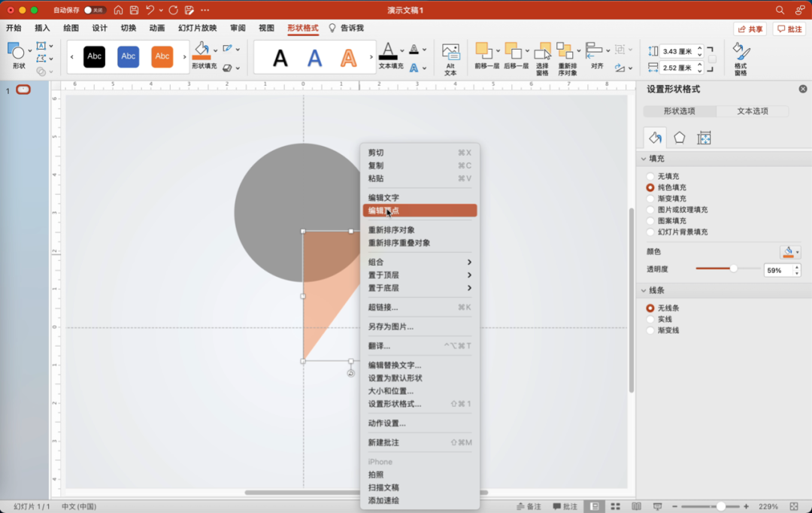
Task: Open the 动画 ribbon tab
Action: (x=157, y=28)
